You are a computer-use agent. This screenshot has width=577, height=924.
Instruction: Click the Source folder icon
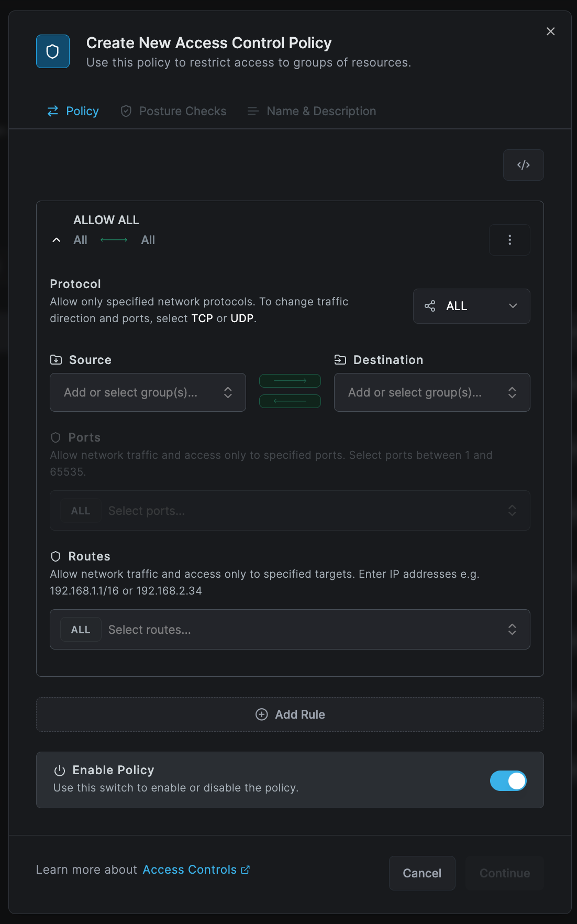[56, 360]
